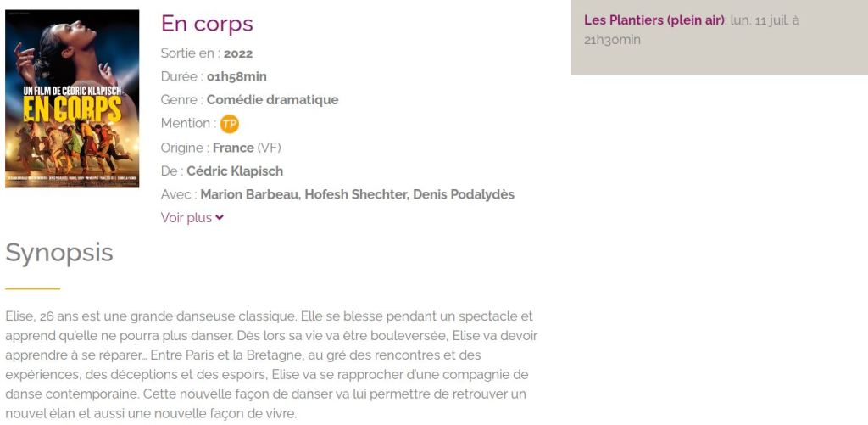The width and height of the screenshot is (868, 425).
Task: Click cast member Marion Barbeau
Action: point(249,194)
